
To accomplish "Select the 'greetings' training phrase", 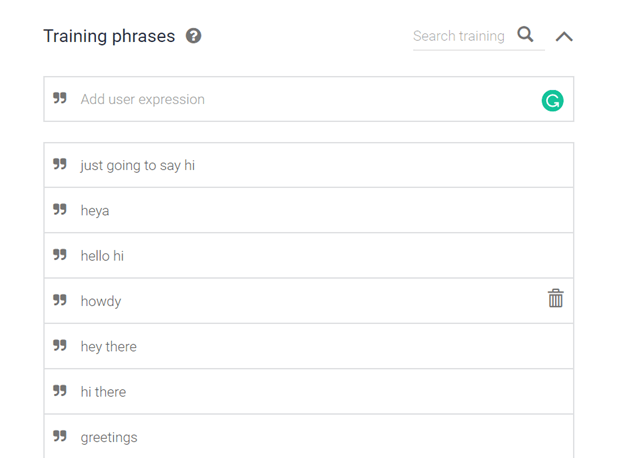I will point(109,437).
